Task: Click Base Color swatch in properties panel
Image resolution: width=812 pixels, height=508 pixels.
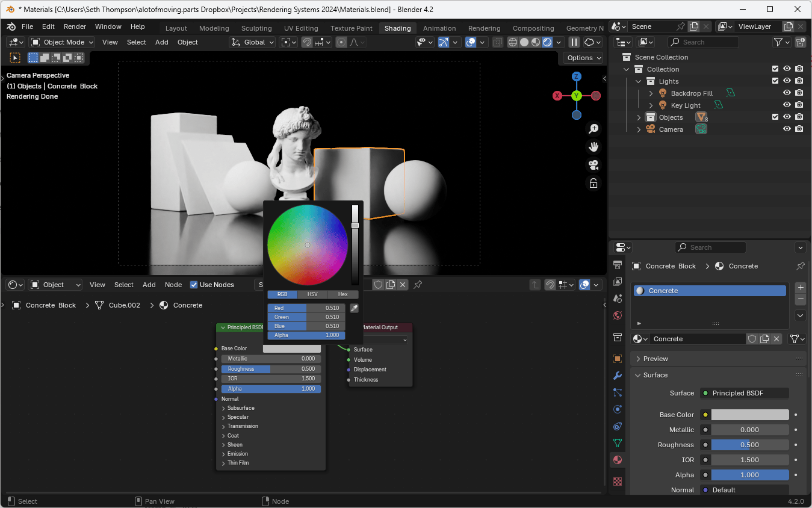Action: pyautogui.click(x=750, y=415)
